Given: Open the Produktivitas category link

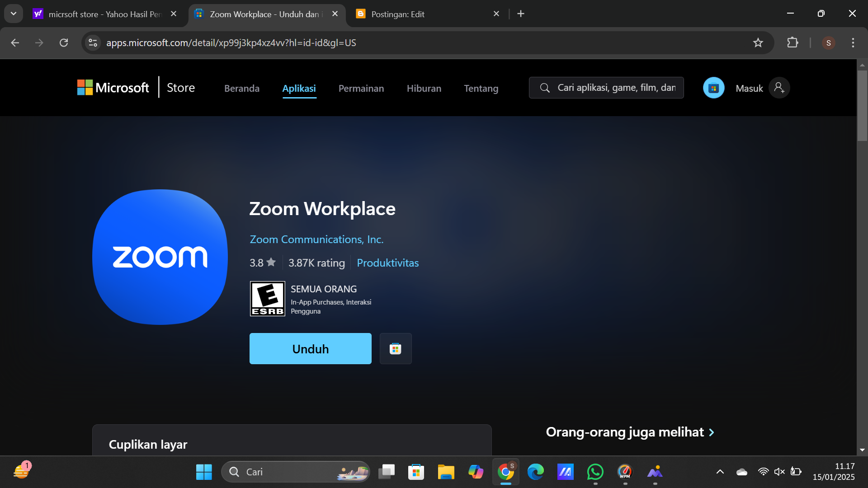Looking at the screenshot, I should pyautogui.click(x=387, y=263).
